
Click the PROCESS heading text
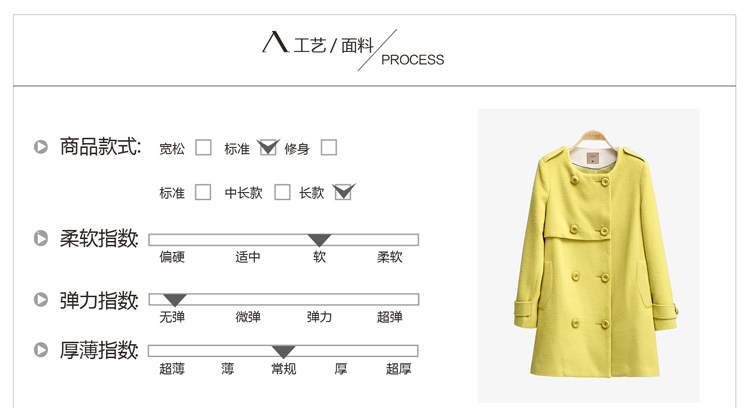tap(412, 60)
